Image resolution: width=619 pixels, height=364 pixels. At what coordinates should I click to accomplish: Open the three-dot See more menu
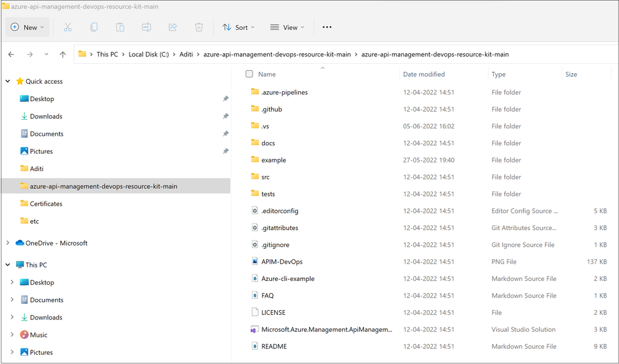tap(327, 27)
